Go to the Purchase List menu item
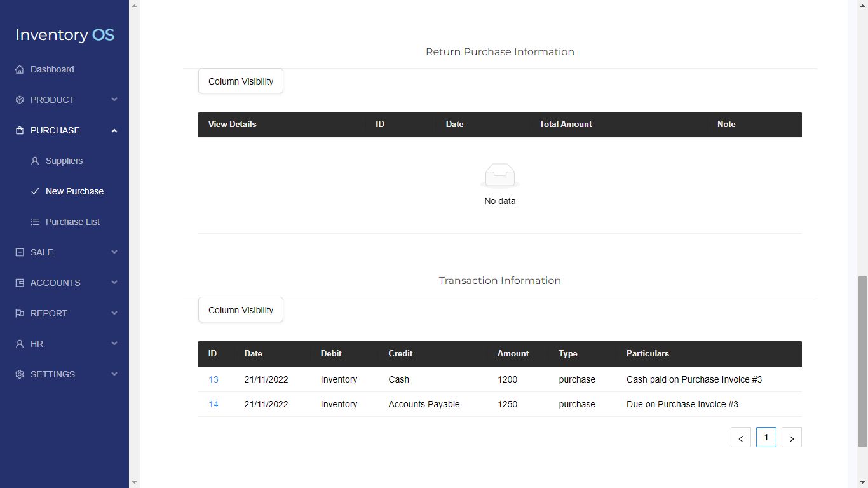The image size is (868, 488). click(x=72, y=222)
